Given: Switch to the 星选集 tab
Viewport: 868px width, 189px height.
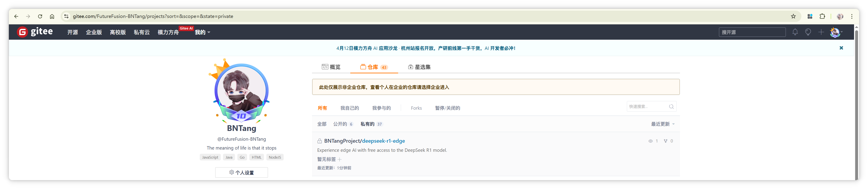Looking at the screenshot, I should point(419,67).
